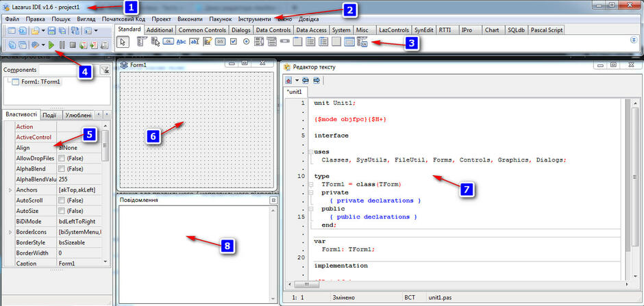Image resolution: width=644 pixels, height=306 pixels.
Task: Open the Довідка menu
Action: 308,19
